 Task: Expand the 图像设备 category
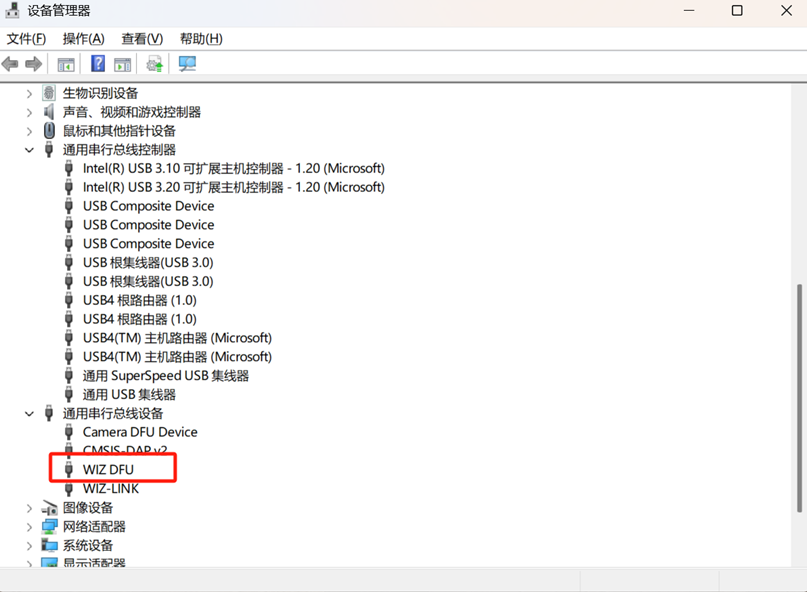(30, 508)
